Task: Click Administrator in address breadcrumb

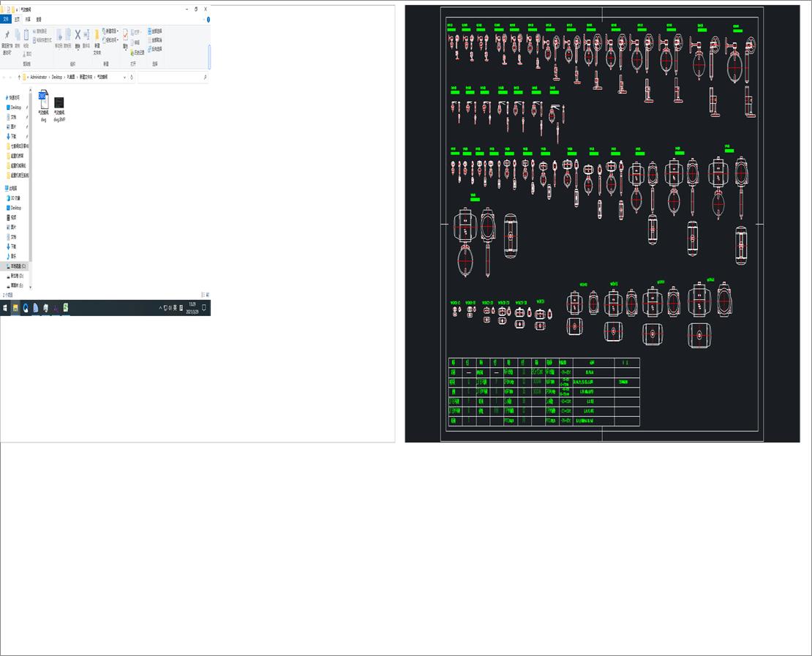Action: 38,77
